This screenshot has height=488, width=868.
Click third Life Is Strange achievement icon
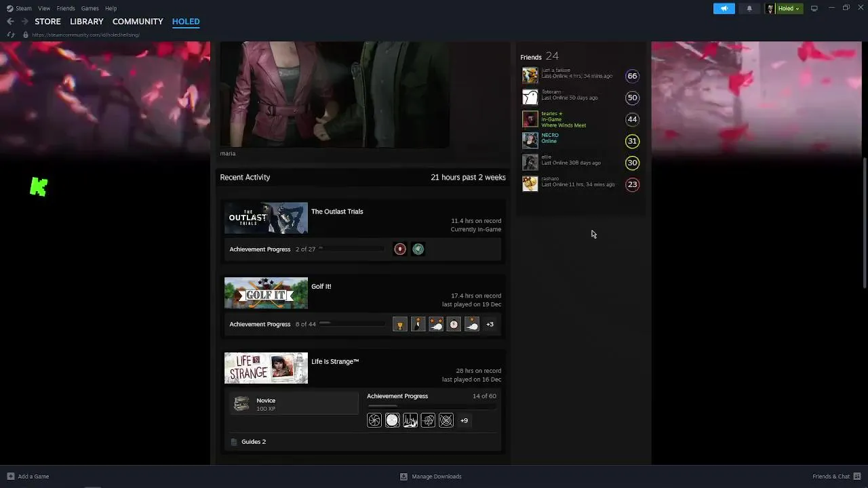[410, 421]
